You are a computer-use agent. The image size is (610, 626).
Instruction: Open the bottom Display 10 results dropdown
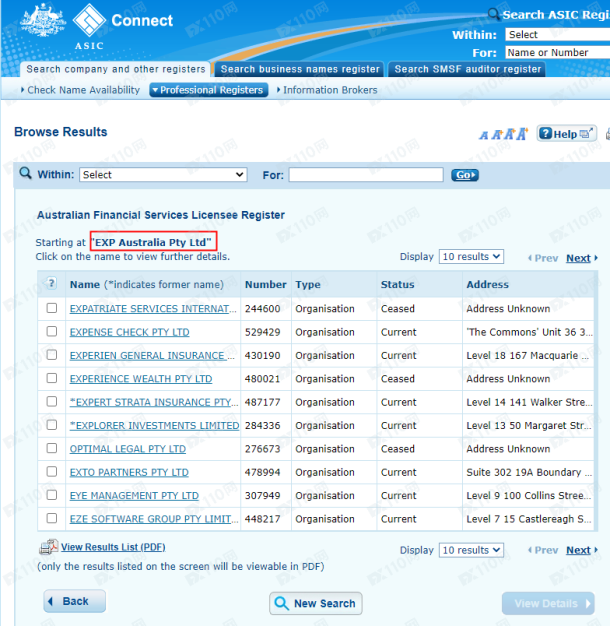click(471, 550)
